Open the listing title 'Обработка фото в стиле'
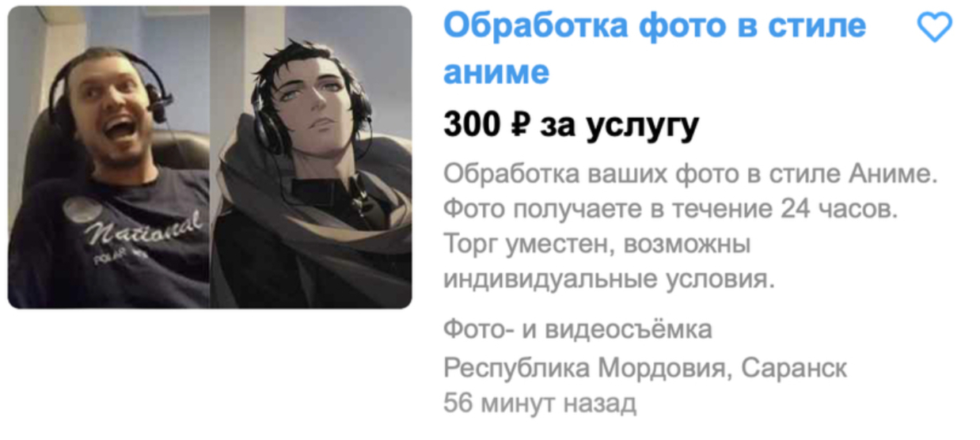The width and height of the screenshot is (980, 440). tap(655, 26)
